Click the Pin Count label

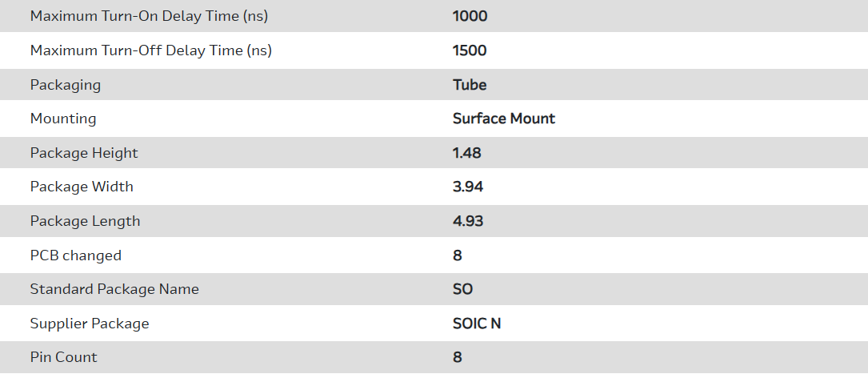pos(64,357)
